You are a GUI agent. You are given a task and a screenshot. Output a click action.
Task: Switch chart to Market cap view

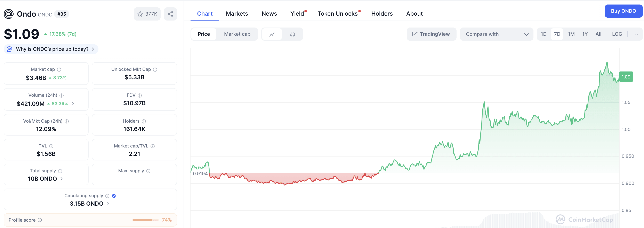click(x=237, y=34)
